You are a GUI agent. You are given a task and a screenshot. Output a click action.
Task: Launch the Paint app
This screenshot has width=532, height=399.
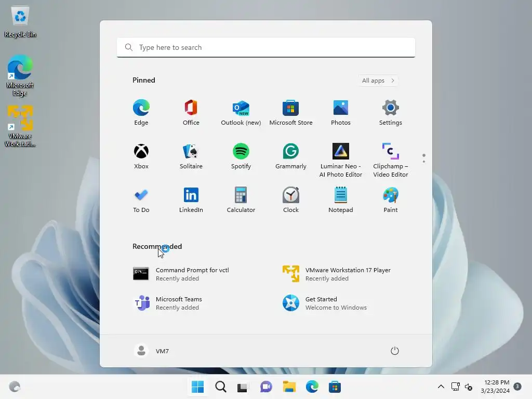point(391,200)
